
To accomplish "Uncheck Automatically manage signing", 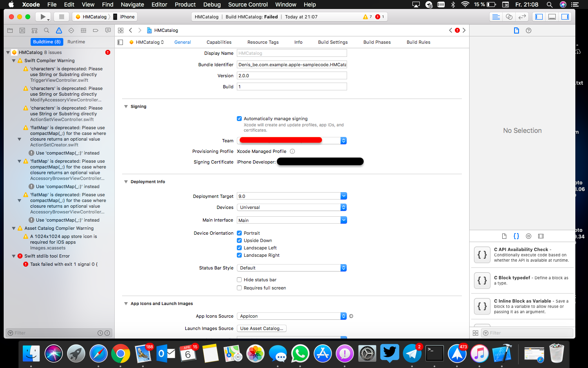I will click(239, 119).
